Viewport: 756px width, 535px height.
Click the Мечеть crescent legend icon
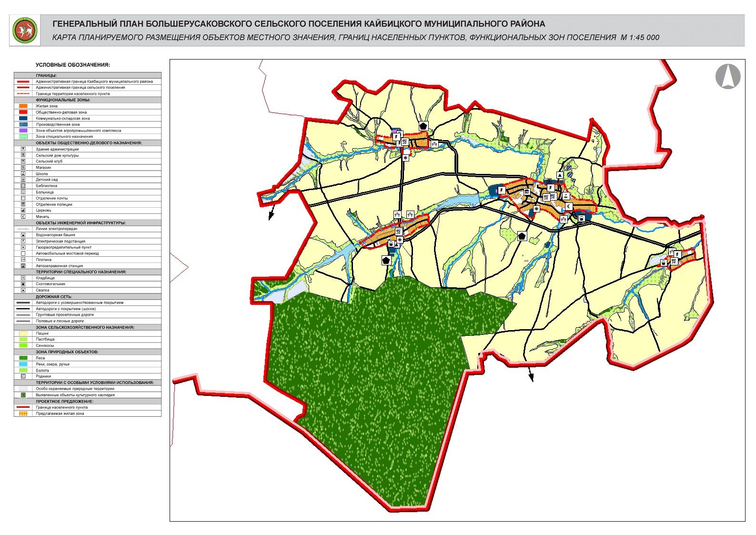(23, 217)
